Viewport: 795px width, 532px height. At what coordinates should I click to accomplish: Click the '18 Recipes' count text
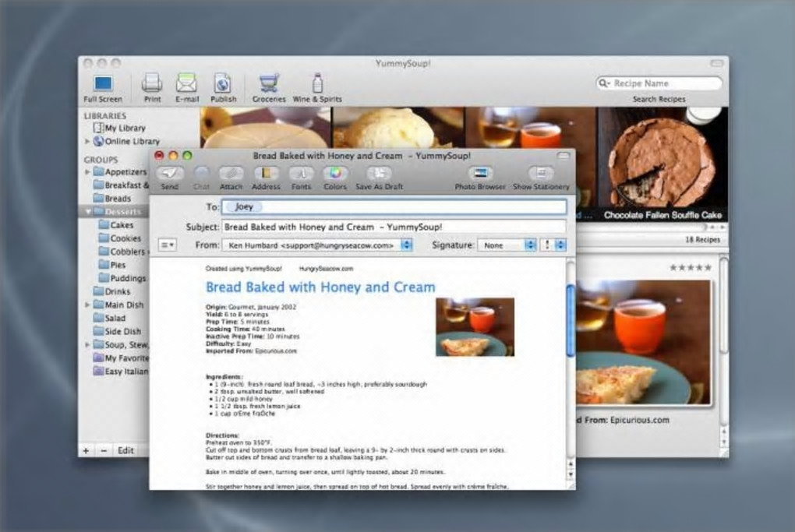702,240
